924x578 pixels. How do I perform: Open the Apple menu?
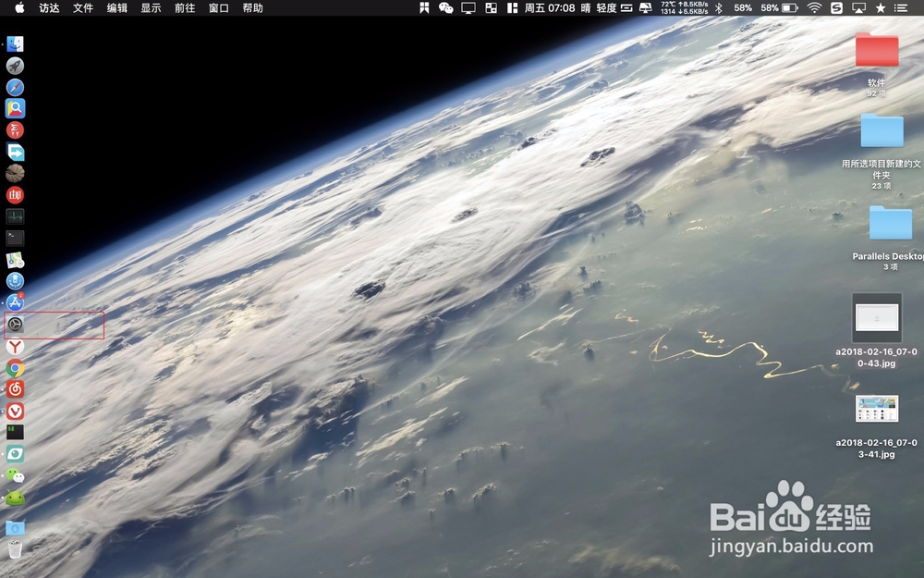click(19, 7)
